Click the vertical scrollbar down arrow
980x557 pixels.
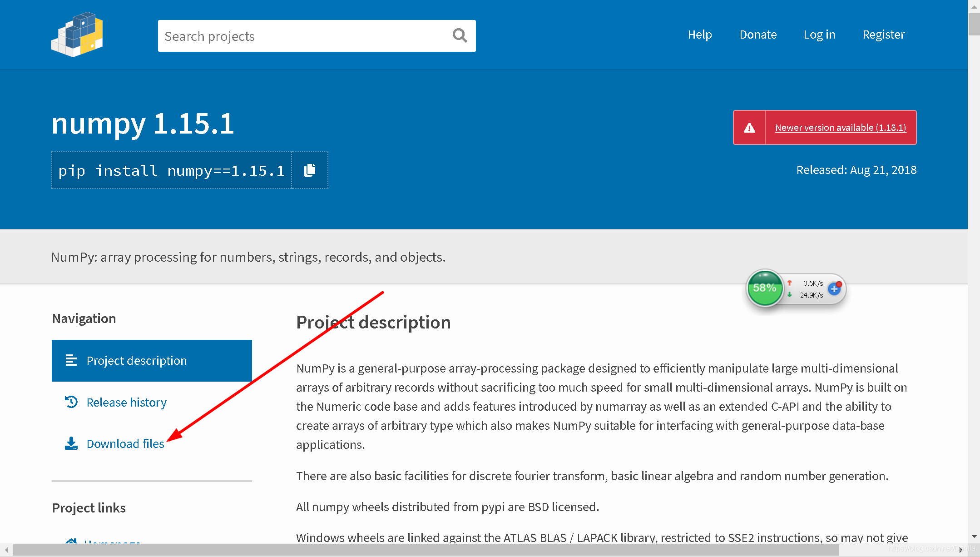tap(974, 537)
